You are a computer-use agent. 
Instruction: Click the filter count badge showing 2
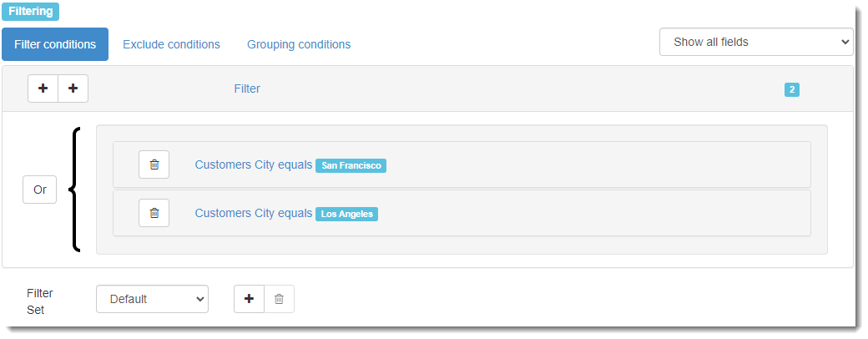click(791, 89)
